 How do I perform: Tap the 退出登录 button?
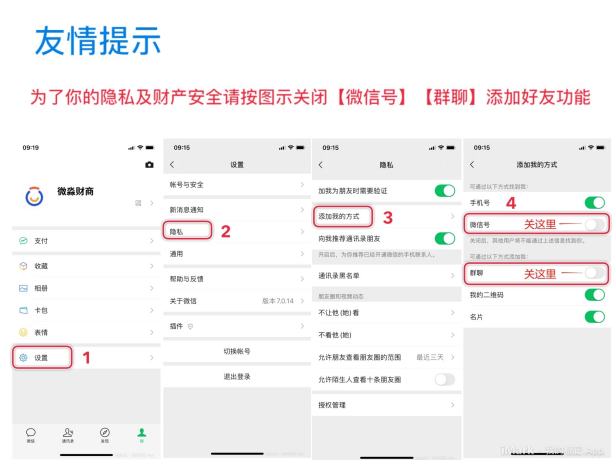pos(237,377)
